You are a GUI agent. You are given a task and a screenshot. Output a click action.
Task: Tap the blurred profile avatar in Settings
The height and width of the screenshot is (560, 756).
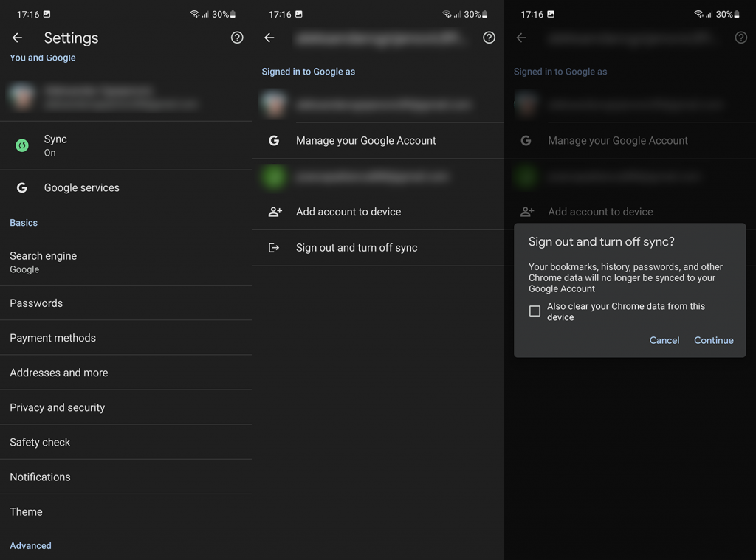point(22,97)
